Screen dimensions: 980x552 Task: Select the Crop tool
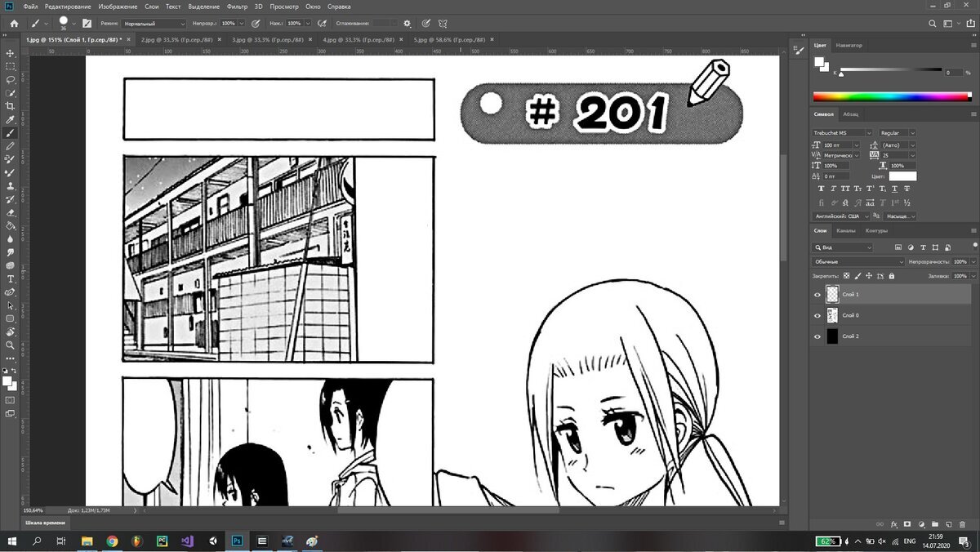click(x=11, y=106)
